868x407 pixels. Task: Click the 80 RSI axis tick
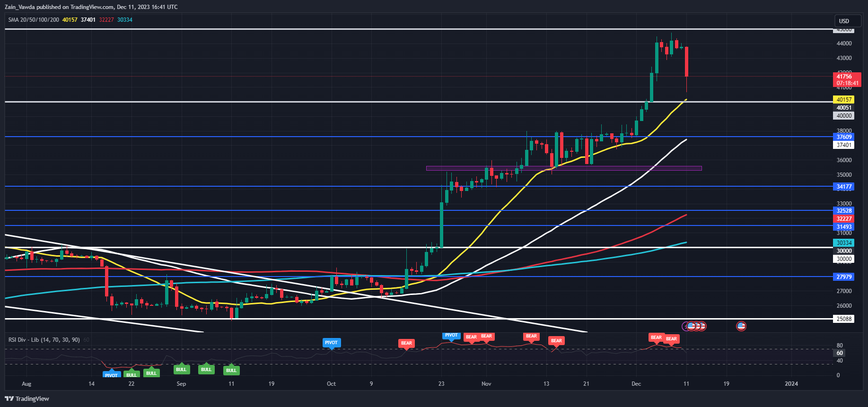click(x=840, y=346)
